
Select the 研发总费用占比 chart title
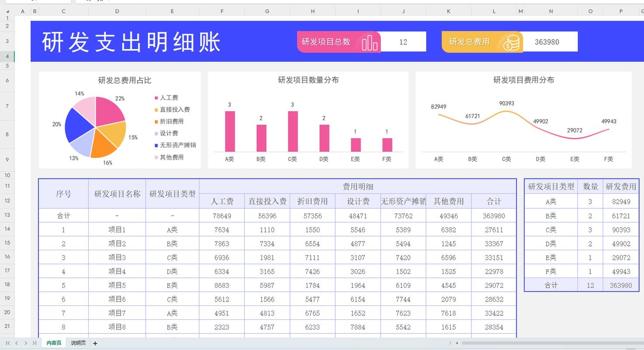(x=125, y=80)
